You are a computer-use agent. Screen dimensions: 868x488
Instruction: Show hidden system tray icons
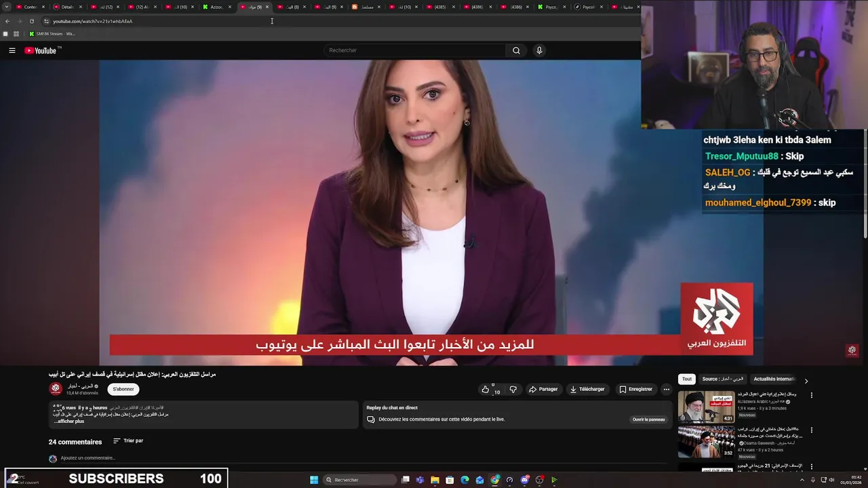(x=803, y=480)
